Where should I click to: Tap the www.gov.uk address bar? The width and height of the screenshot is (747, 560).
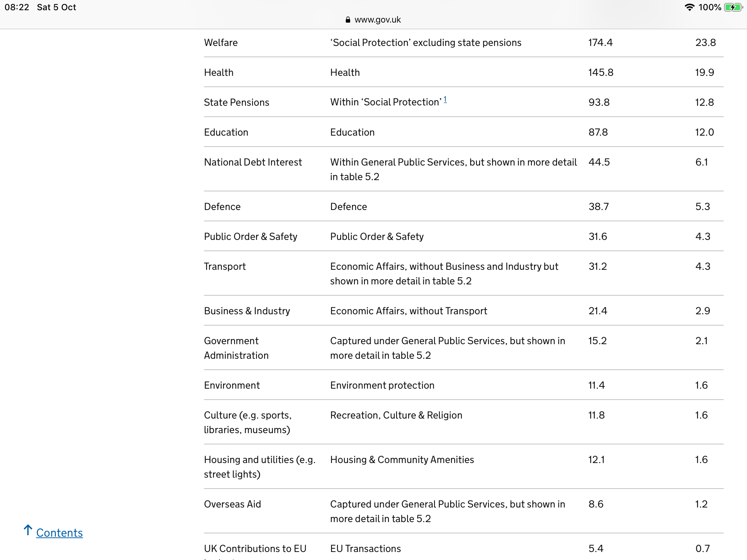[377, 20]
